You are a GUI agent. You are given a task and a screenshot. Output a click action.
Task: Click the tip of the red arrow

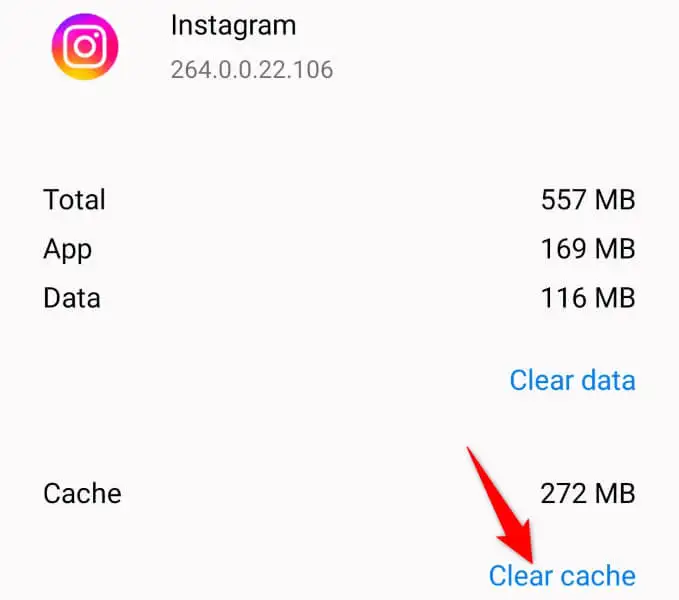[x=532, y=560]
